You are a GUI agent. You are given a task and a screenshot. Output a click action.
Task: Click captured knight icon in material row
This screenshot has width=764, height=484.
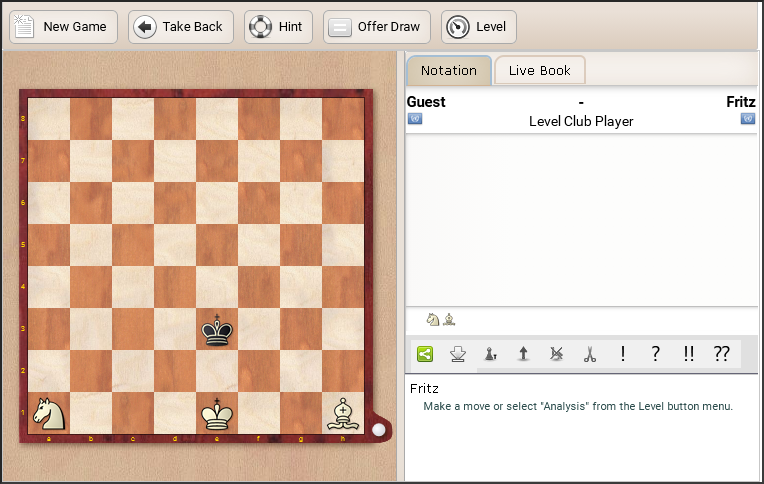tap(433, 320)
